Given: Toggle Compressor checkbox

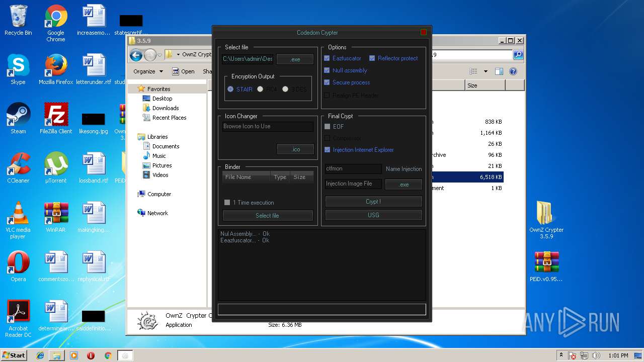Looking at the screenshot, I should [x=328, y=138].
